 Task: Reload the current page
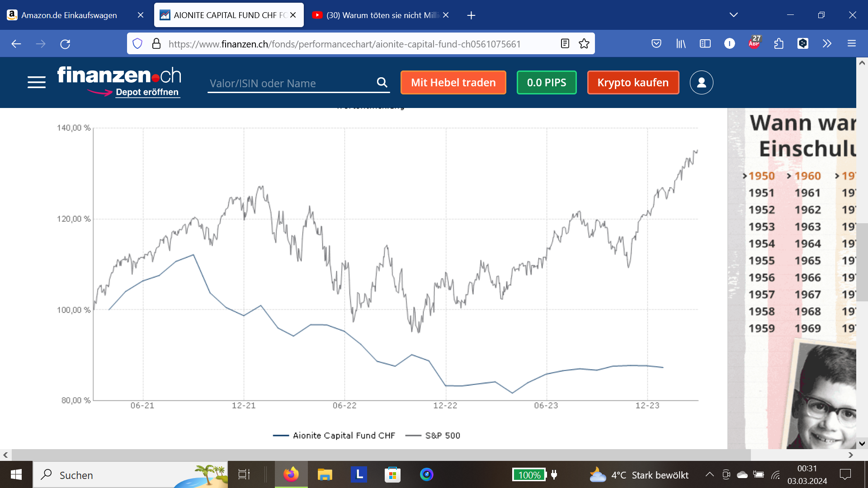pos(65,44)
